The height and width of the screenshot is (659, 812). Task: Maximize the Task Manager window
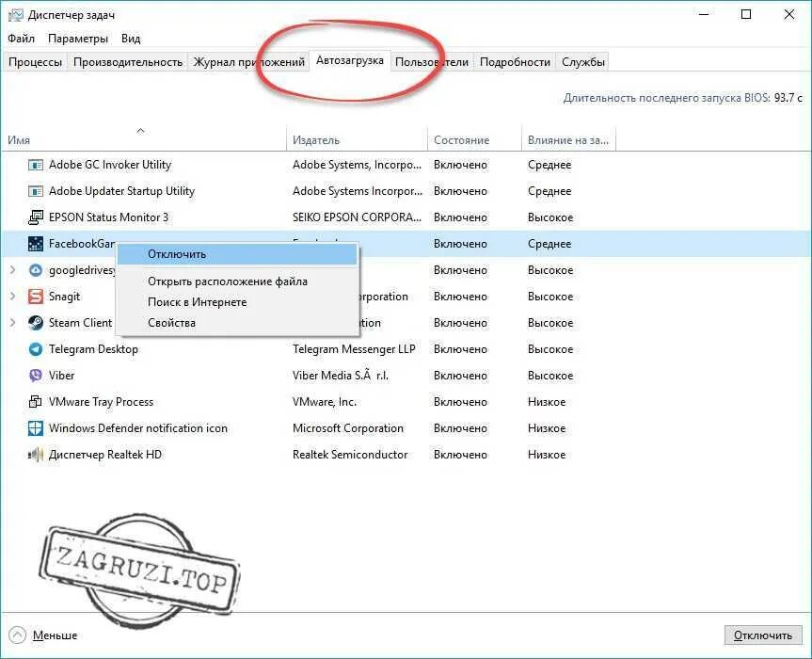tap(746, 14)
